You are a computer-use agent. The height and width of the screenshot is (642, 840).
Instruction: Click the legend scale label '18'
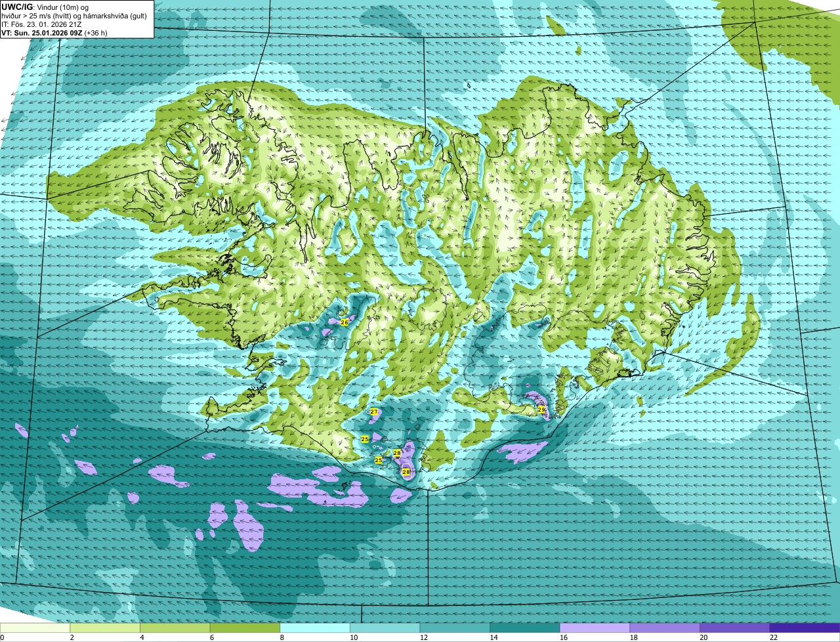coord(633,637)
